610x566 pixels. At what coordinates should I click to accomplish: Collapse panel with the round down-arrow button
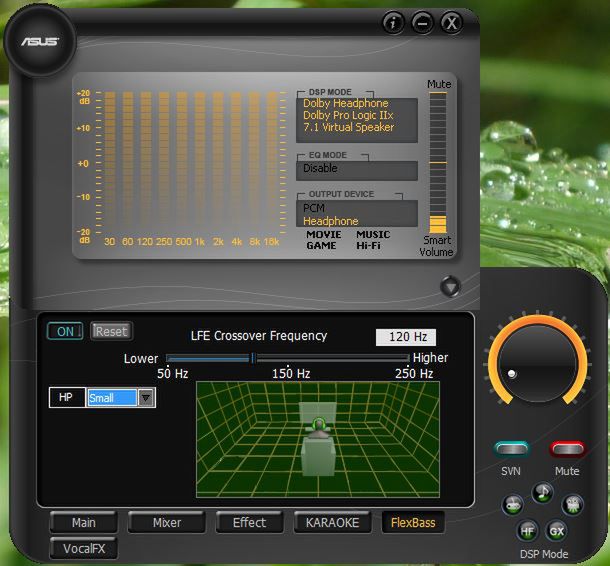tap(450, 287)
